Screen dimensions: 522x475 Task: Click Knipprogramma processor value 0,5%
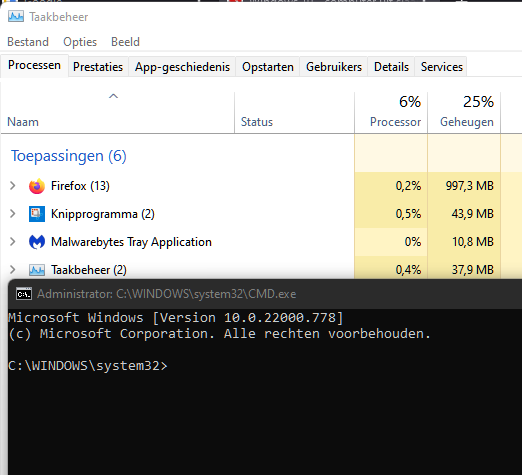click(x=408, y=214)
